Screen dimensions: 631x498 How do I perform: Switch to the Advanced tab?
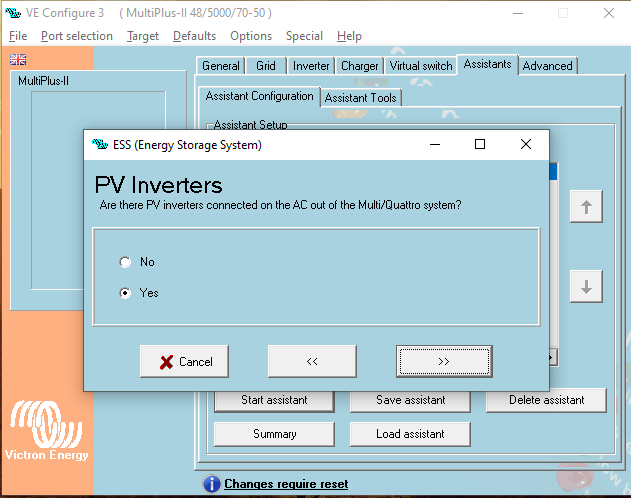pos(548,66)
